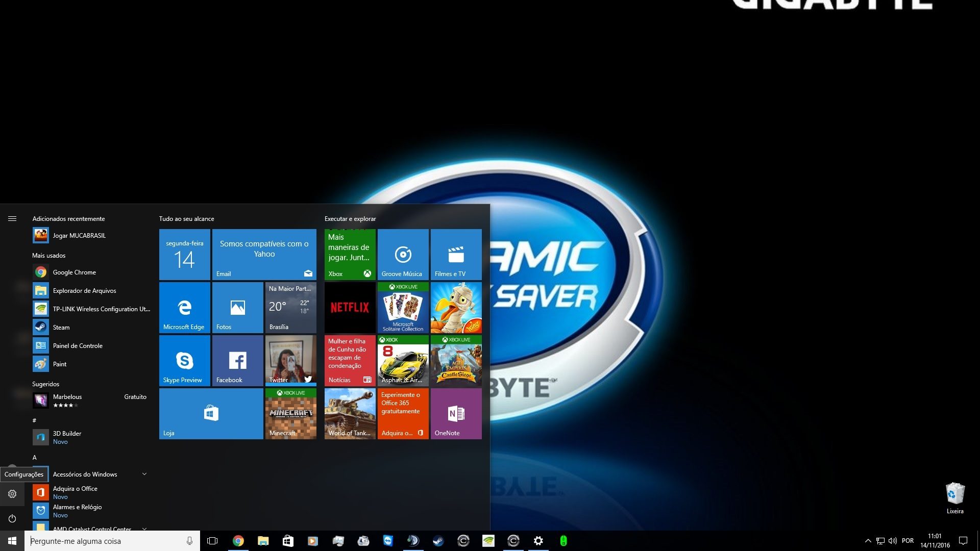The image size is (980, 551).
Task: Open Explorador de Arquivos entry
Action: point(92,291)
